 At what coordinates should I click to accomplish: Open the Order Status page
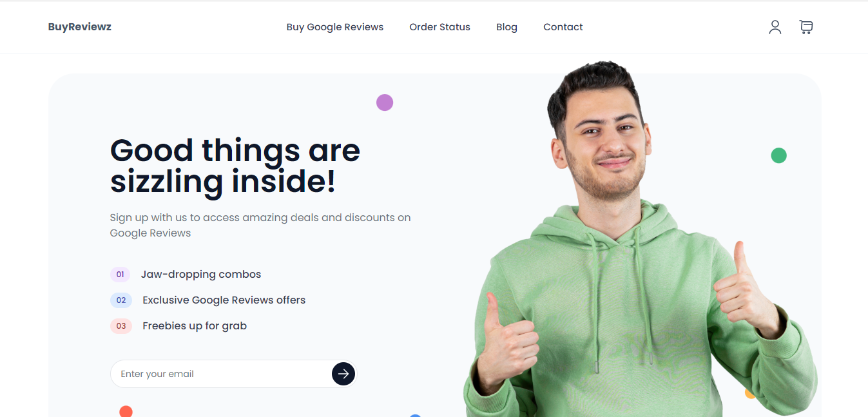(440, 27)
